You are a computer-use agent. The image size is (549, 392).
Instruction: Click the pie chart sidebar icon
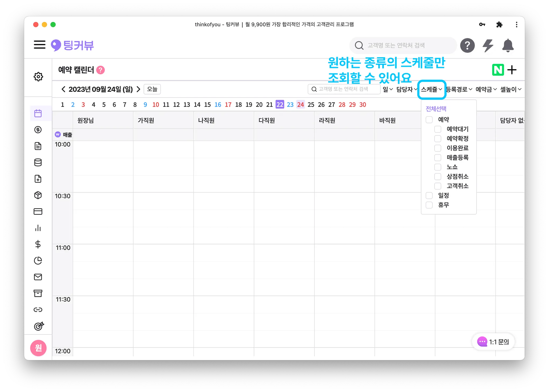coord(38,261)
